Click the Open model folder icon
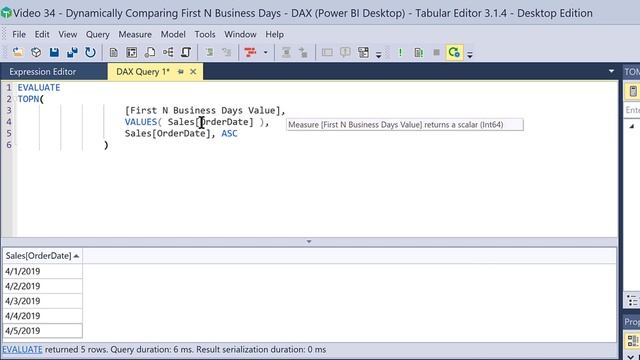The width and height of the screenshot is (640, 360). tap(18, 52)
